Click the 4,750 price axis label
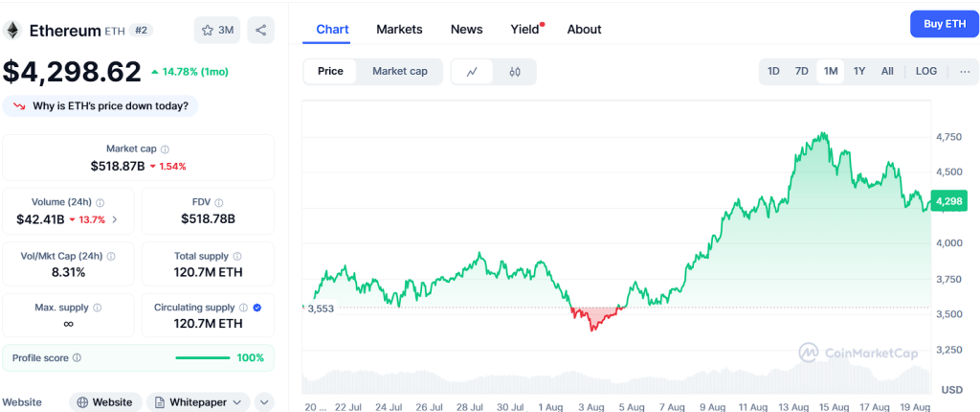This screenshot has height=412, width=980. pyautogui.click(x=948, y=136)
